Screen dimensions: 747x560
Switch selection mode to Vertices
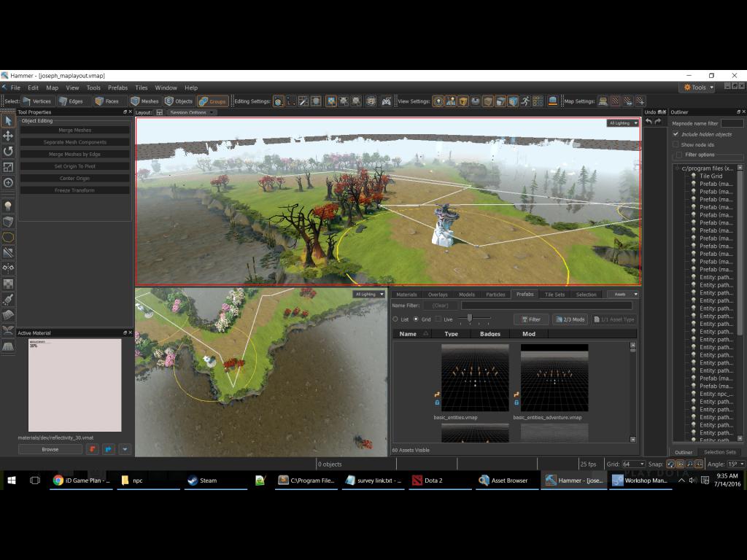(37, 101)
